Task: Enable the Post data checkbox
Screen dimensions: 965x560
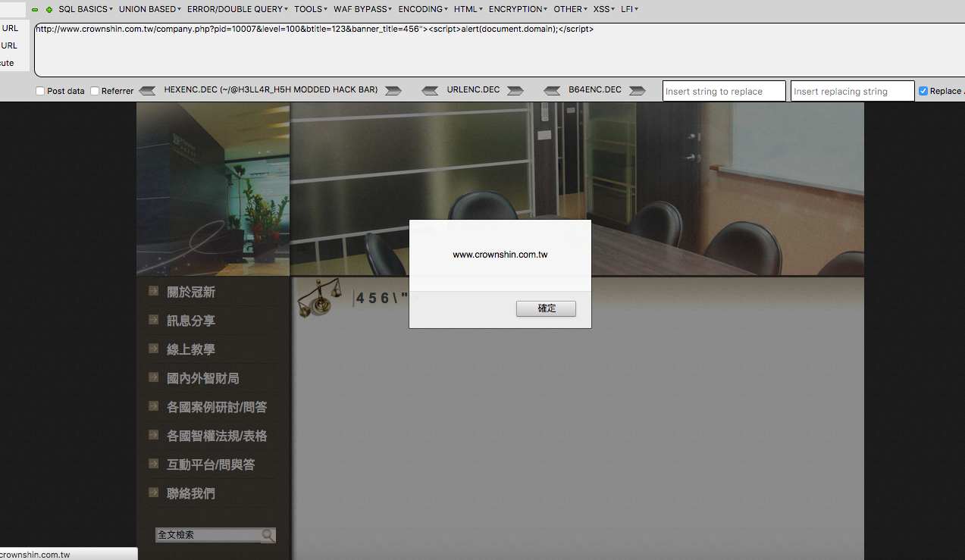Action: click(x=40, y=91)
